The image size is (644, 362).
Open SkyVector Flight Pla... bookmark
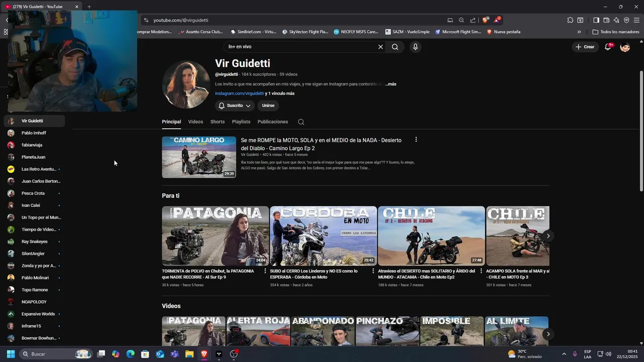(x=305, y=32)
